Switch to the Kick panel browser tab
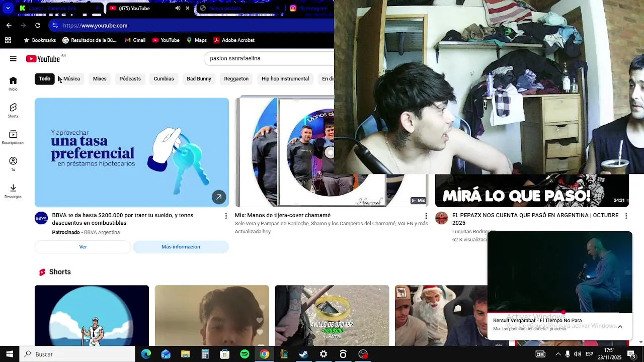The height and width of the screenshot is (362, 644). pos(52,8)
